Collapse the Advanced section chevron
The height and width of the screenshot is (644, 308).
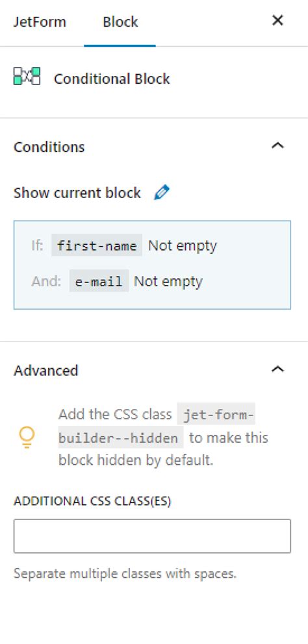[278, 369]
